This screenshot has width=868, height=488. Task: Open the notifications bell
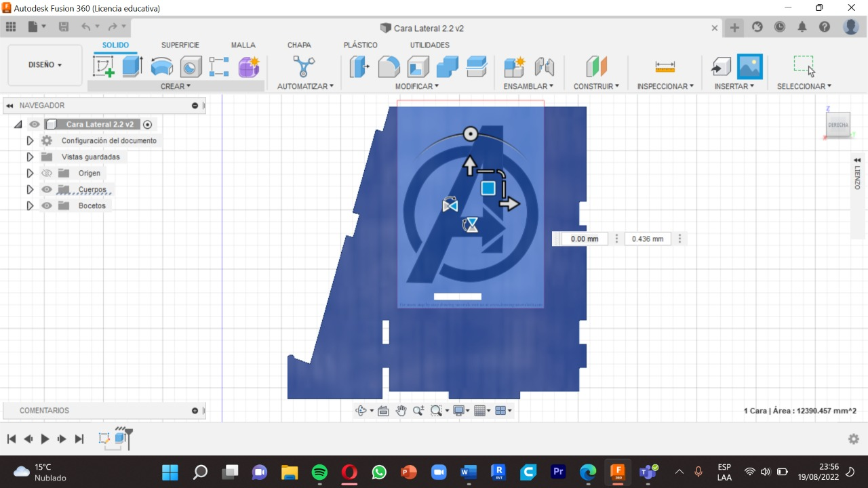[x=802, y=27]
